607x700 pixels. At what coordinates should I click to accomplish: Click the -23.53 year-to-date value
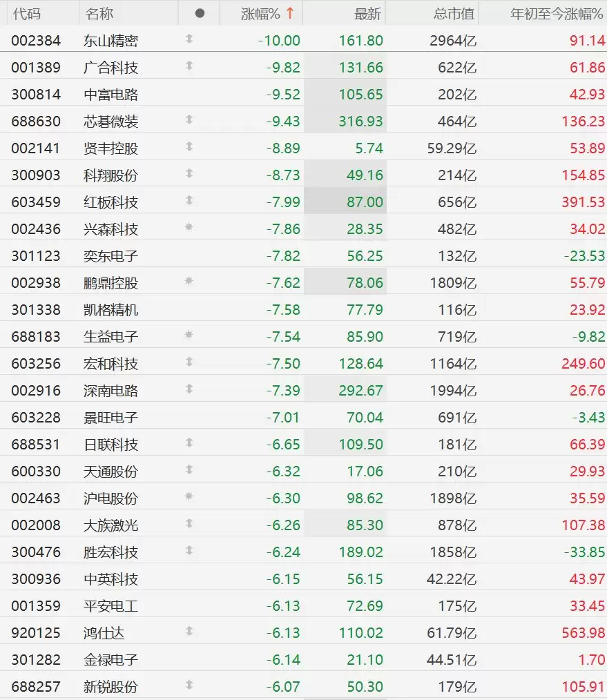coord(584,256)
